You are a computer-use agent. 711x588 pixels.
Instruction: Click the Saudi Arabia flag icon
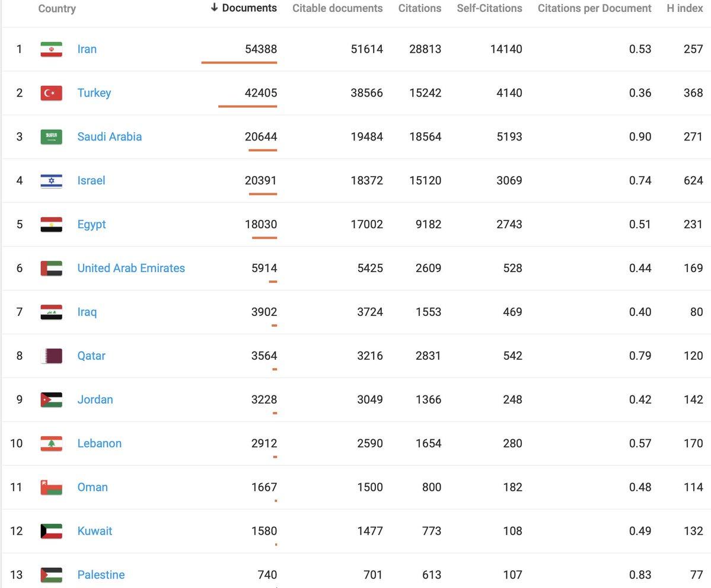click(x=51, y=137)
